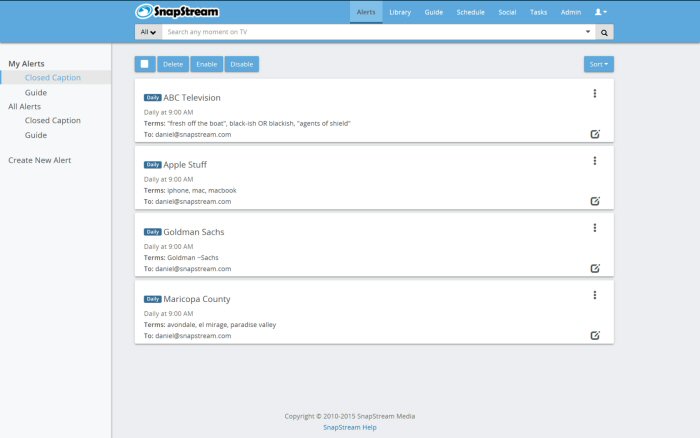Edit the Goldman Sachs alert
This screenshot has height=438, width=700.
click(x=595, y=268)
